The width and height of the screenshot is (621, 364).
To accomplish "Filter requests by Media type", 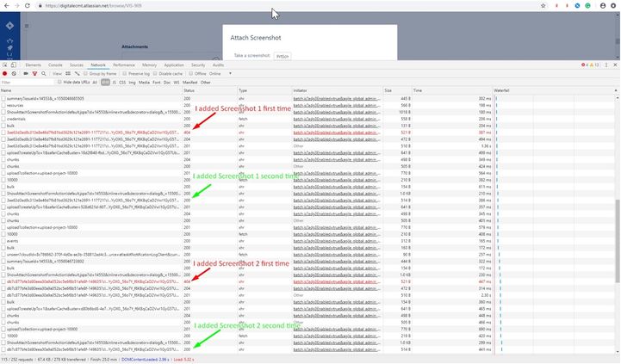I will tap(144, 83).
